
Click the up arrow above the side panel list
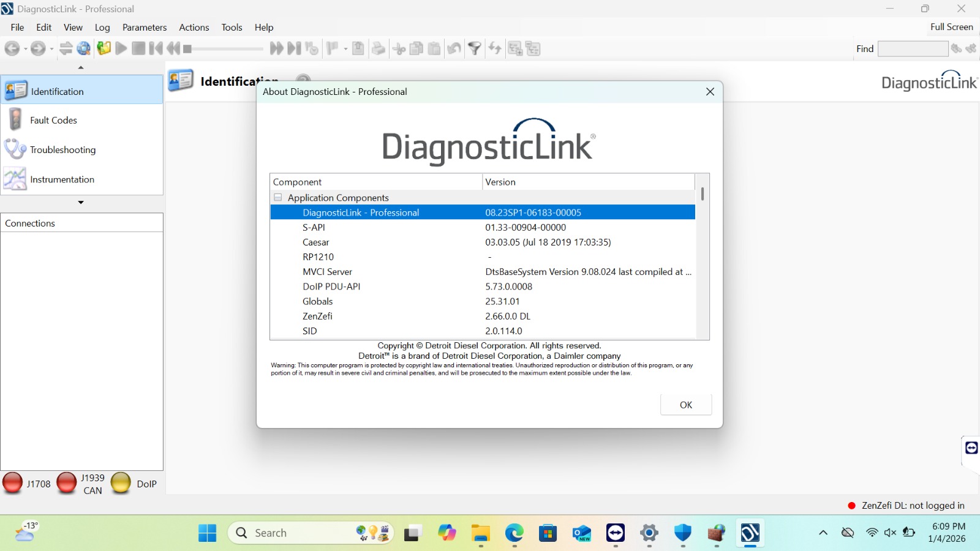click(x=81, y=67)
